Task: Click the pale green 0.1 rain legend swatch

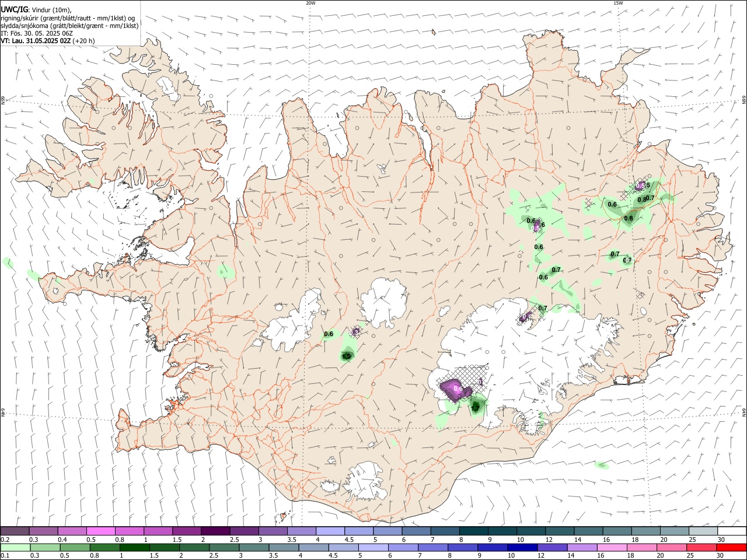Action: pos(15,547)
